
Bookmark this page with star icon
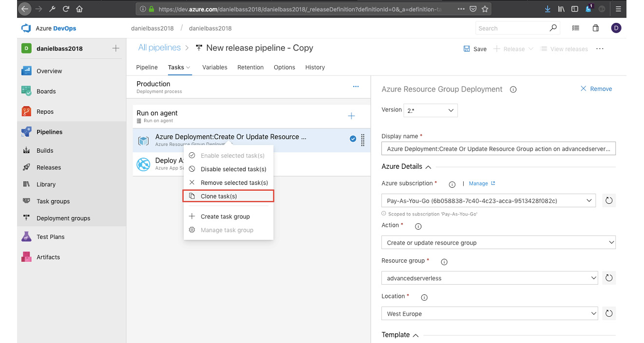click(485, 9)
